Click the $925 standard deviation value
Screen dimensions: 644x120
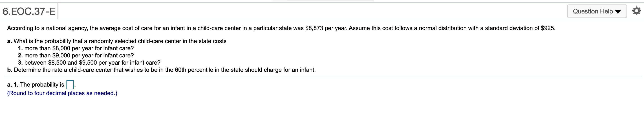point(547,28)
